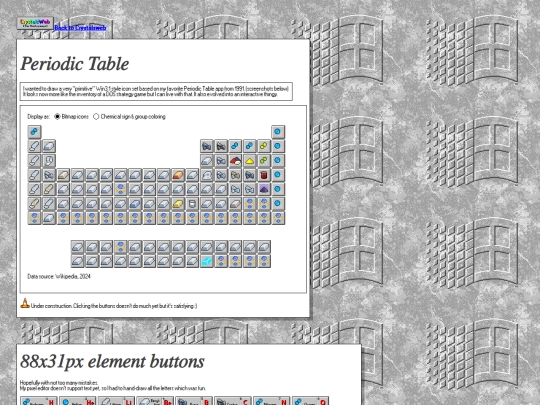Select the Neon gas icon
Image resolution: width=540 pixels, height=405 pixels.
point(278,146)
